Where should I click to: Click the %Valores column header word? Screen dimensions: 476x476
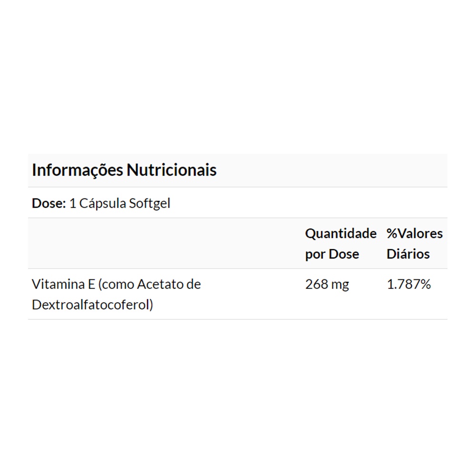pyautogui.click(x=415, y=233)
